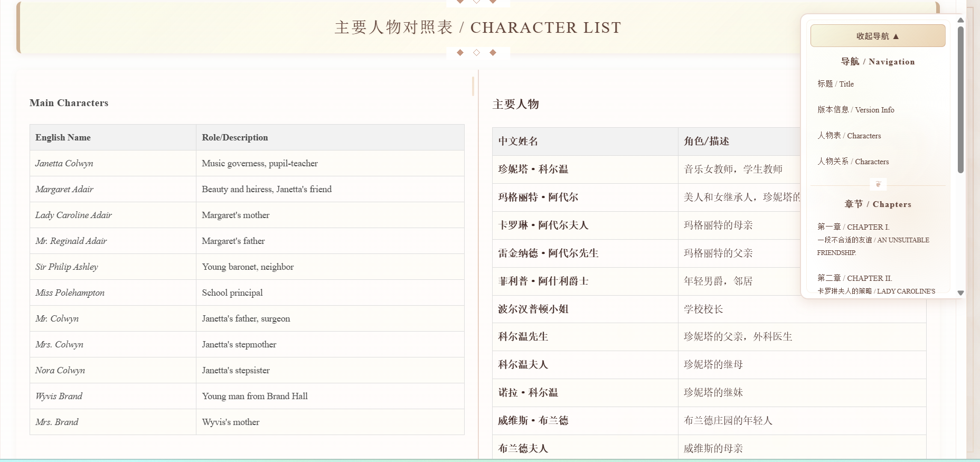Click the ornamental divider icon above Chapters
Screen dimensions: 980x462
pyautogui.click(x=878, y=184)
